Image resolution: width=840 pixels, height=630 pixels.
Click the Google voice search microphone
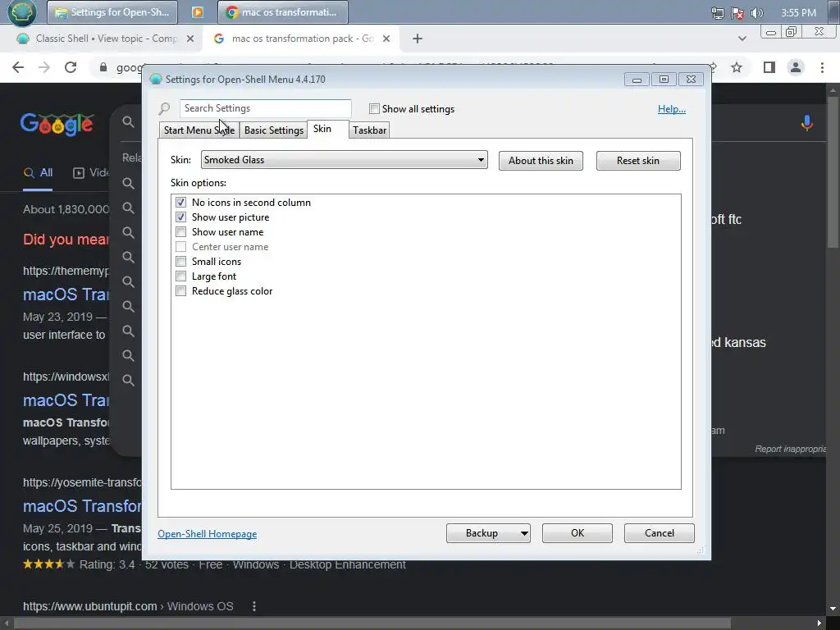807,123
